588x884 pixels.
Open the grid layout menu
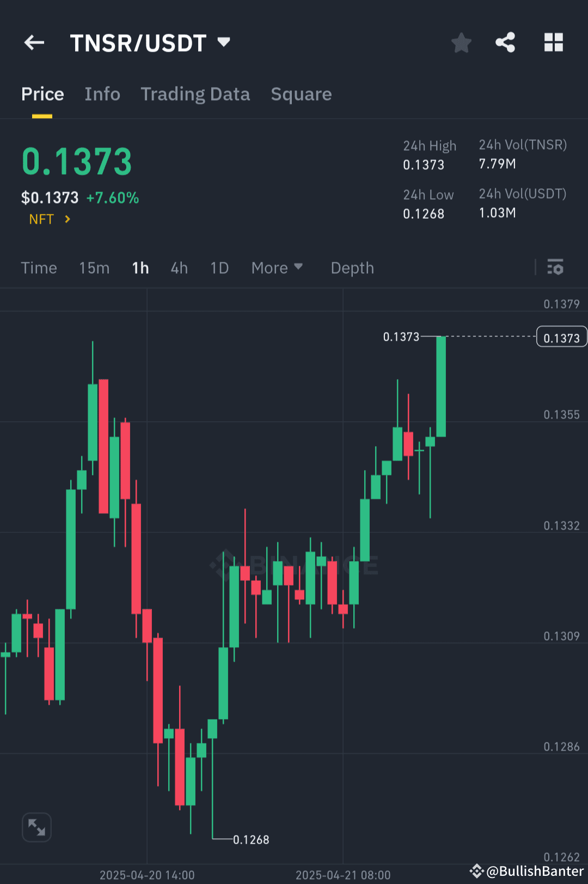(x=554, y=42)
